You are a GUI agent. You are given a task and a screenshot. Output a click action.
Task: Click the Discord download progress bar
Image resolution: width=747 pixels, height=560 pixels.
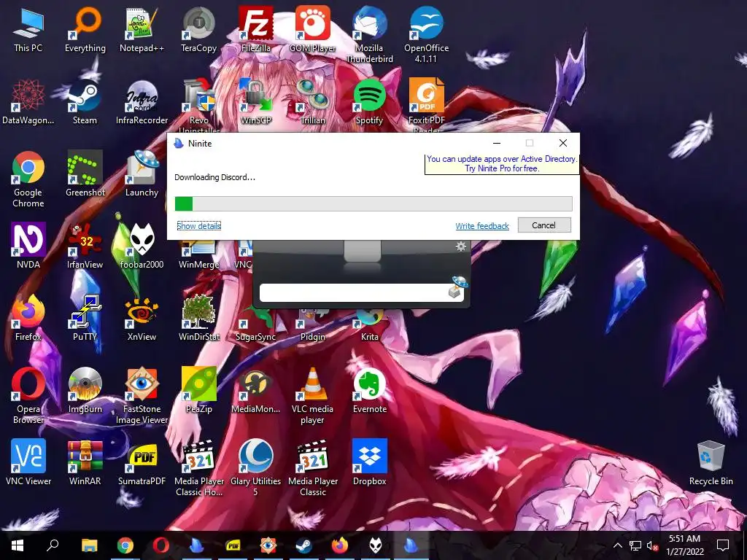[x=373, y=204]
